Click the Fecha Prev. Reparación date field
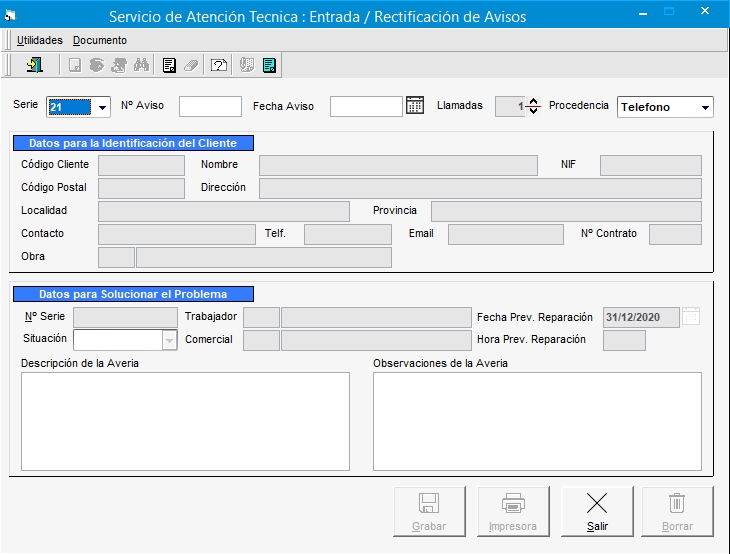 click(x=641, y=317)
